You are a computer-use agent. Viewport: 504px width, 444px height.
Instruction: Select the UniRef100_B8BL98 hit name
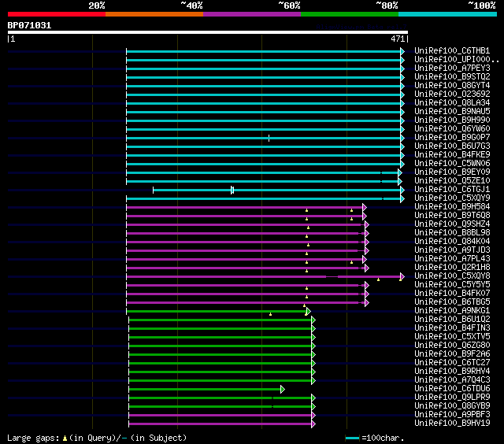coord(452,232)
